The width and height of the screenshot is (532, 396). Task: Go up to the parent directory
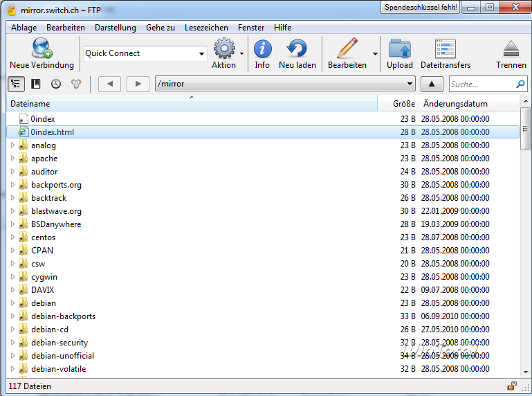(x=432, y=84)
